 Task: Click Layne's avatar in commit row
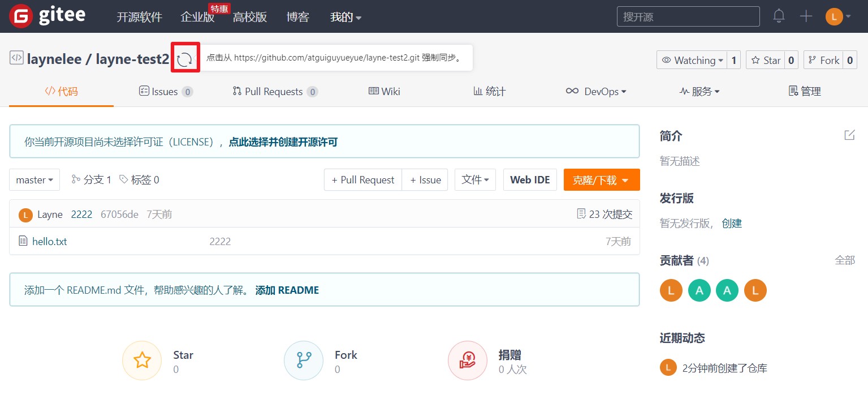(x=25, y=214)
